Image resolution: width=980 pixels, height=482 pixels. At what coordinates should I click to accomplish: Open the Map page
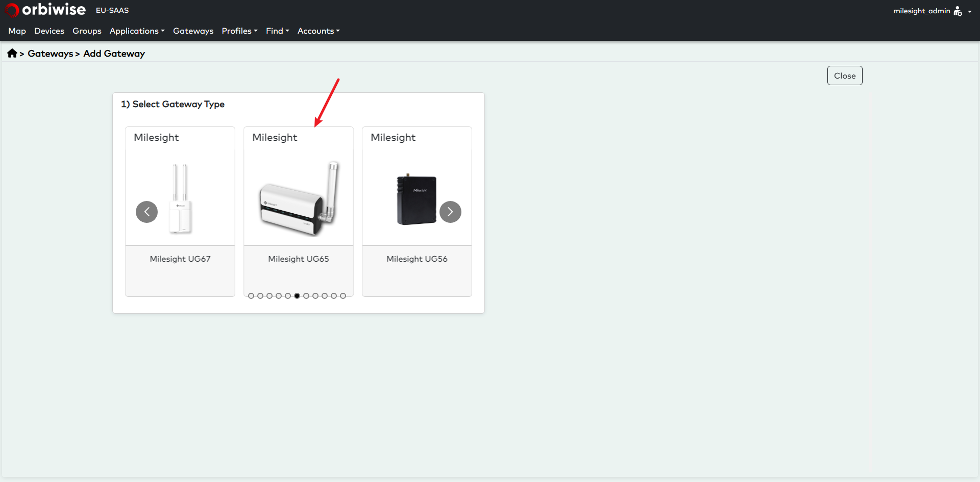(17, 31)
